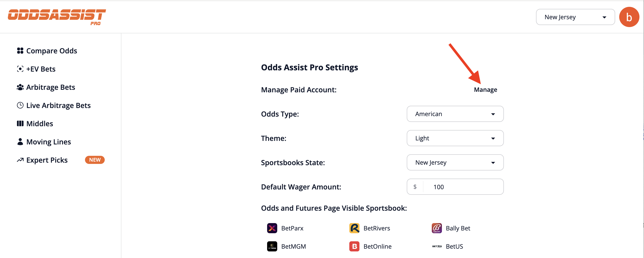Select Moving Lines in the sidebar menu
Viewport: 644px width, 258px height.
coord(48,142)
